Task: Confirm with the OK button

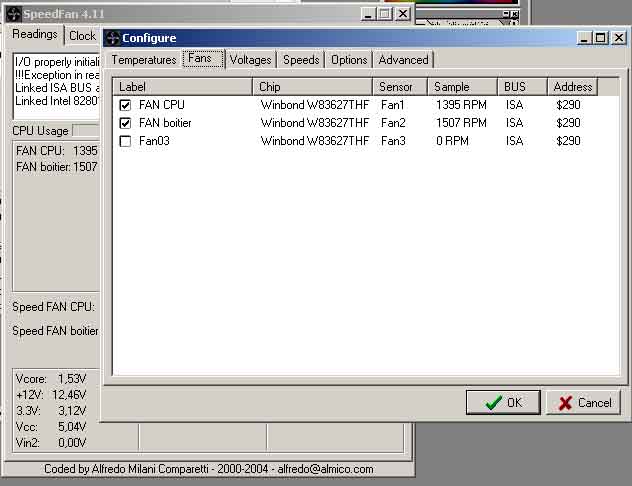Action: (503, 402)
